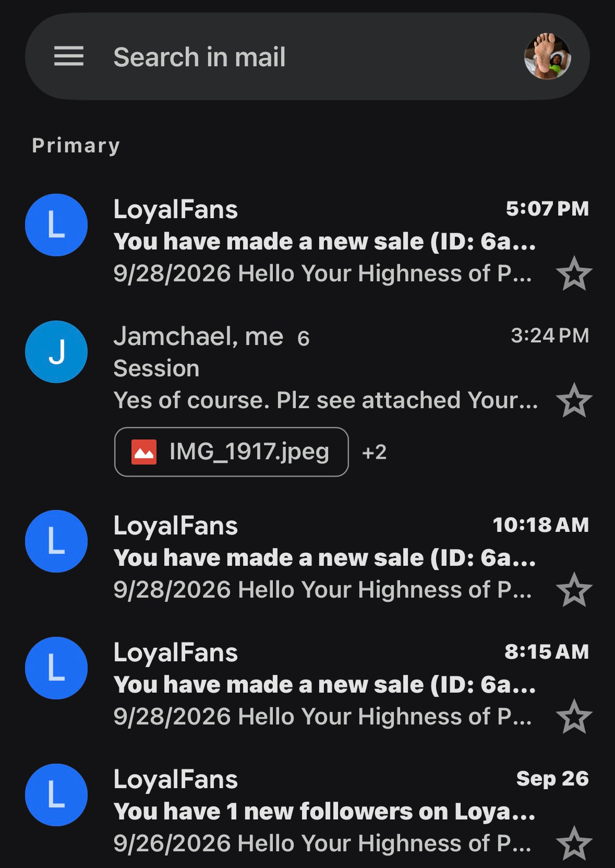This screenshot has height=868, width=615.
Task: Click the red image icon in attachment chip
Action: point(144,452)
